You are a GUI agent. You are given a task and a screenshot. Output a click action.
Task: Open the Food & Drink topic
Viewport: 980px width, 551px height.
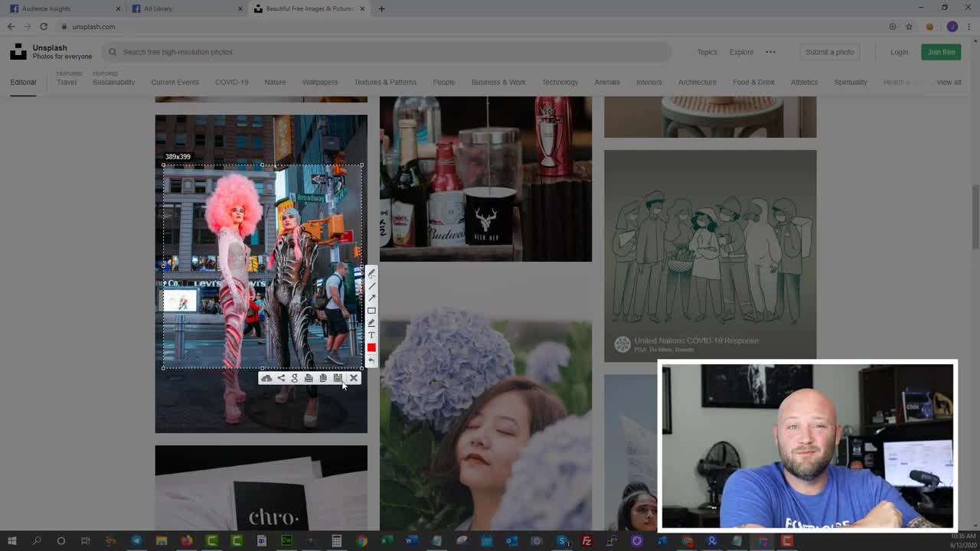(753, 82)
